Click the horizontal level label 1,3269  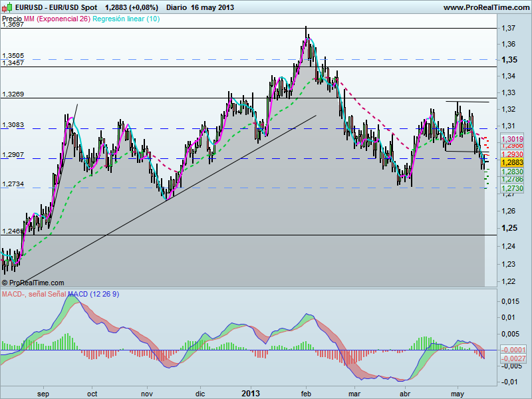click(x=13, y=94)
